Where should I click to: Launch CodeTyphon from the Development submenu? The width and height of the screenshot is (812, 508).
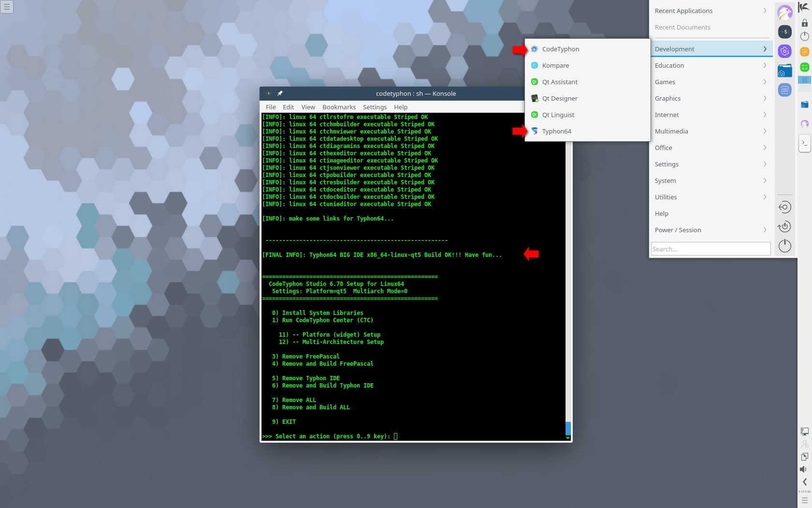[x=587, y=49]
